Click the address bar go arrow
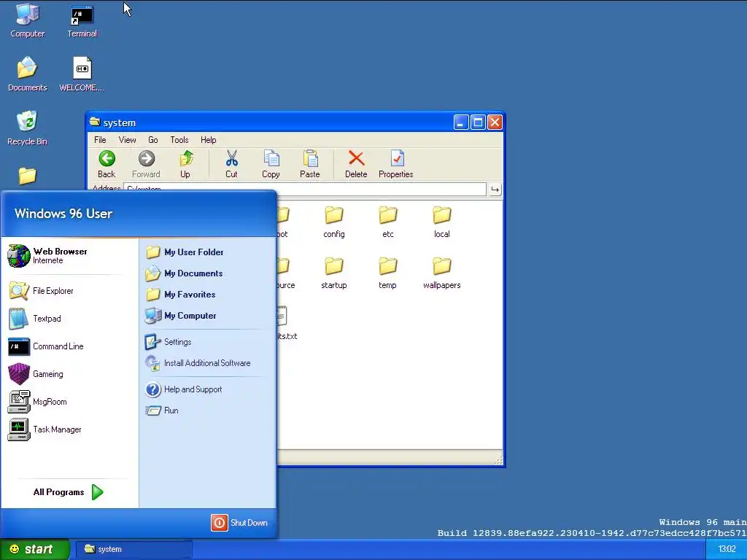The width and height of the screenshot is (747, 560). [x=495, y=190]
